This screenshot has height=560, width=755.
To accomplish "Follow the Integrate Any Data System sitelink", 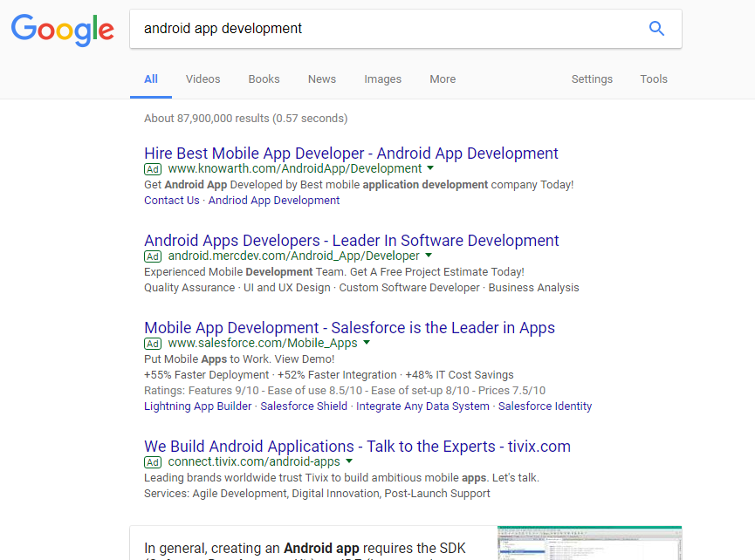I will pyautogui.click(x=422, y=406).
